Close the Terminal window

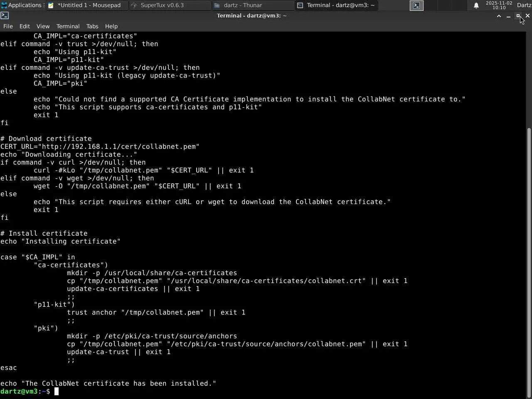point(527,16)
